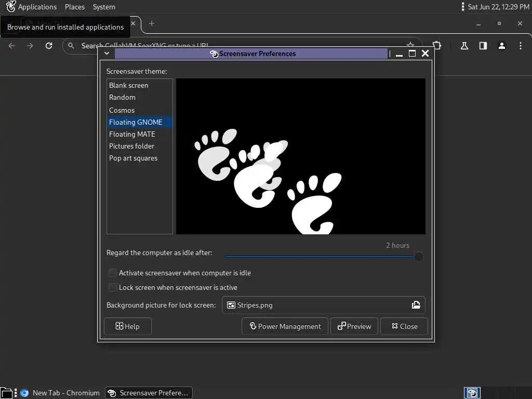
Task: Click the search magnifier icon in Chromium's address bar
Action: pyautogui.click(x=71, y=46)
